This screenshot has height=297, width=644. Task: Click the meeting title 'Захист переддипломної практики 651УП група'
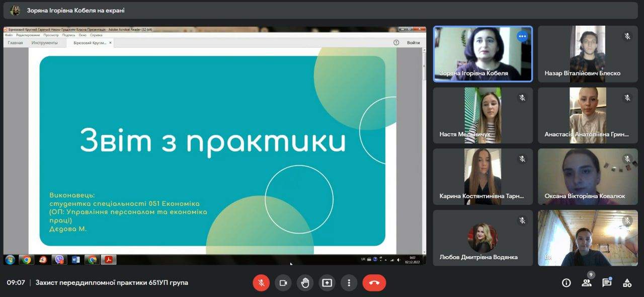112,283
